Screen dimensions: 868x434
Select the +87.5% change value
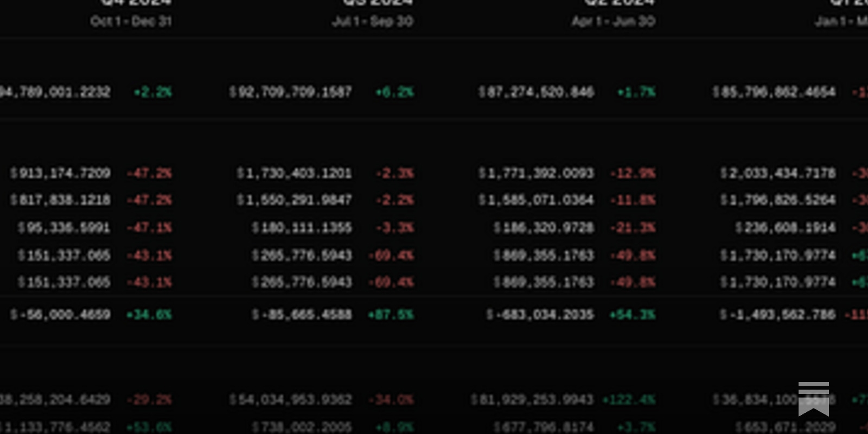[391, 315]
